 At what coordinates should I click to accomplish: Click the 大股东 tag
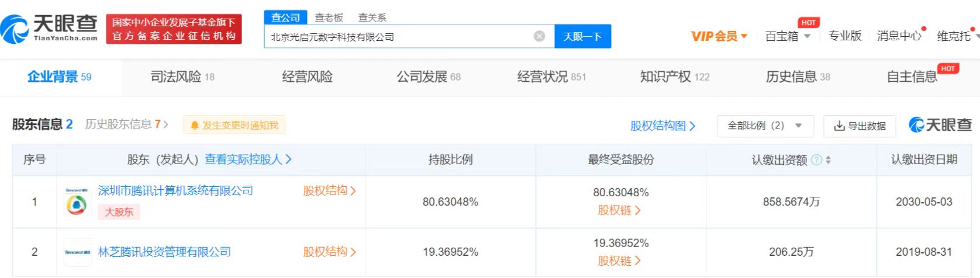pyautogui.click(x=119, y=212)
